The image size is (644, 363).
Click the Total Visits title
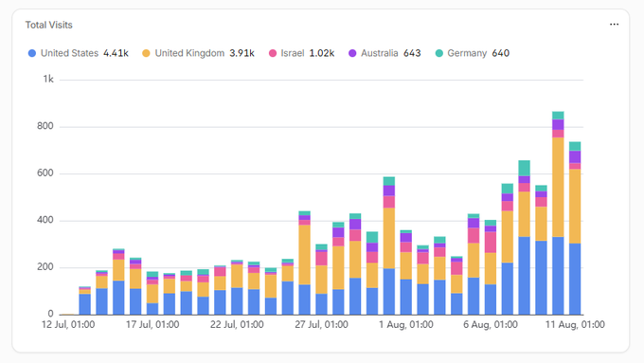[x=49, y=25]
